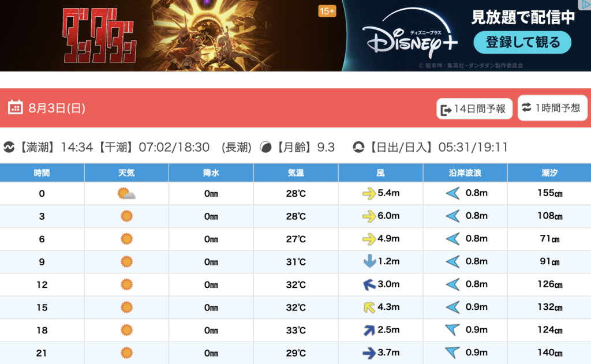Open the 14日間予報 forecast
Screen dimensions: 591x364
474,108
